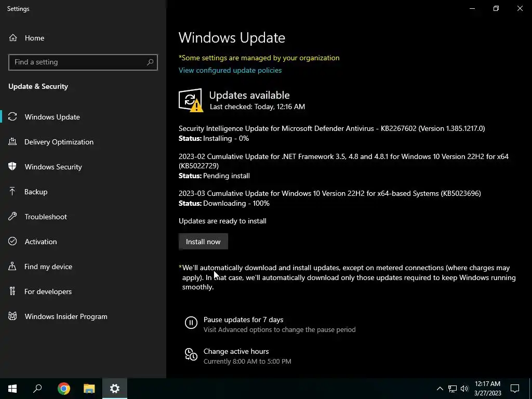
Task: Focus the Find a setting box
Action: click(83, 62)
